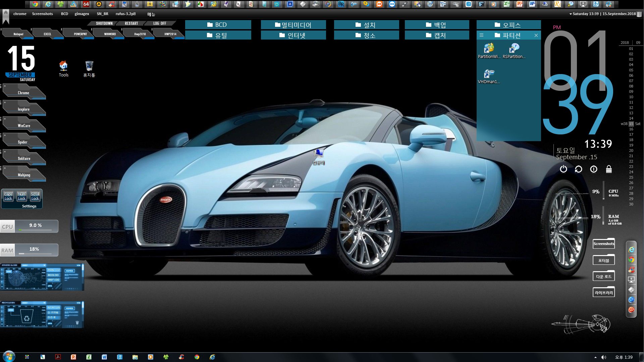Launch AIMP player icon in top dock

pos(99,4)
